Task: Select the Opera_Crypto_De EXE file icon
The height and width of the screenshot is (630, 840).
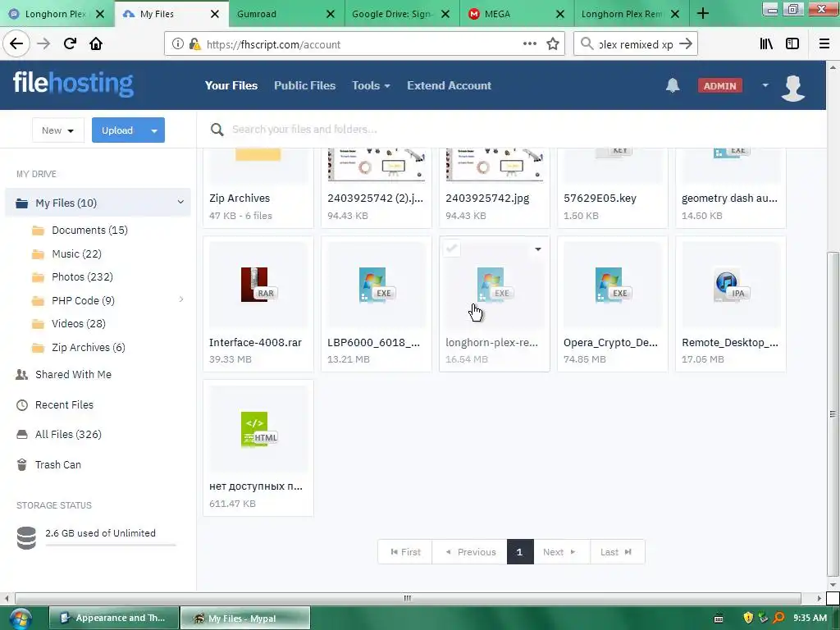Action: (612, 285)
